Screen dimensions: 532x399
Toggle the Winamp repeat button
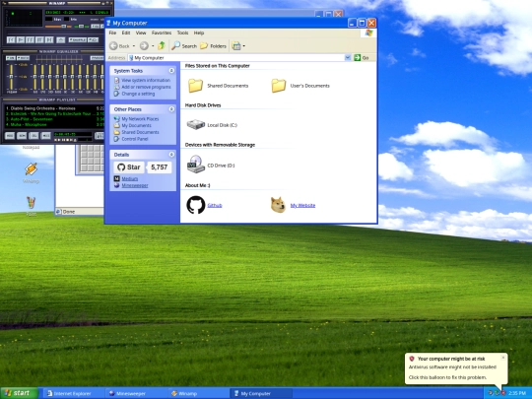click(x=93, y=39)
